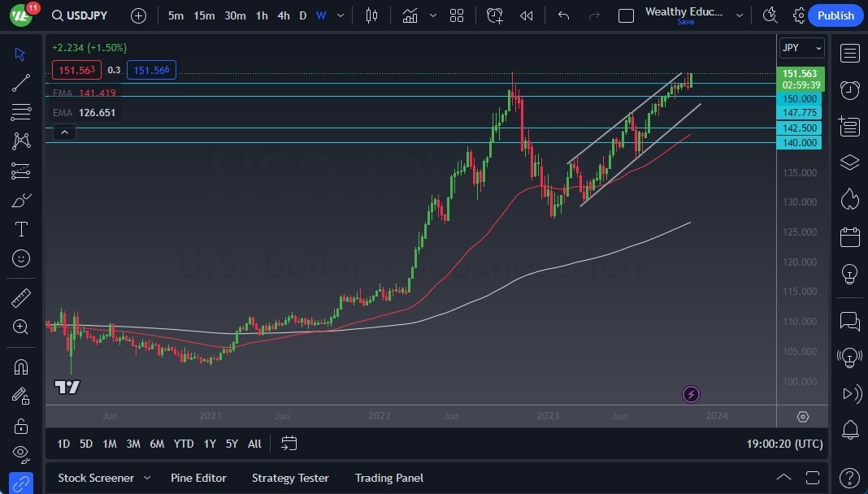Pick the Measure ruler tool
The width and height of the screenshot is (868, 494).
(20, 297)
